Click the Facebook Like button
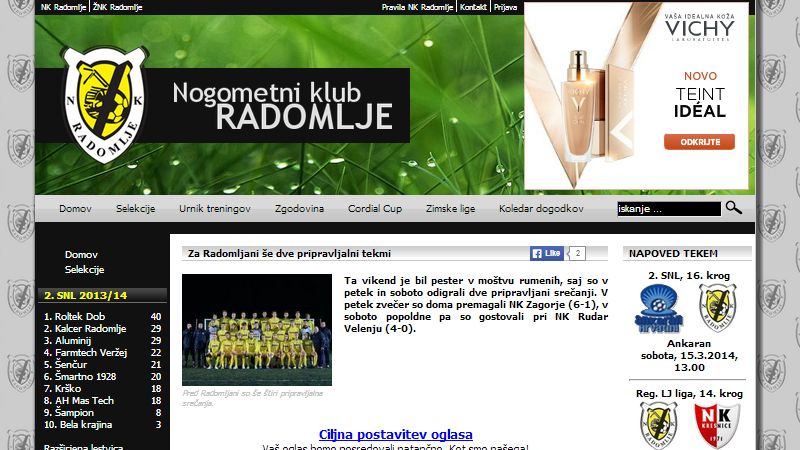Screen dimensions: 800x450 tap(546, 253)
